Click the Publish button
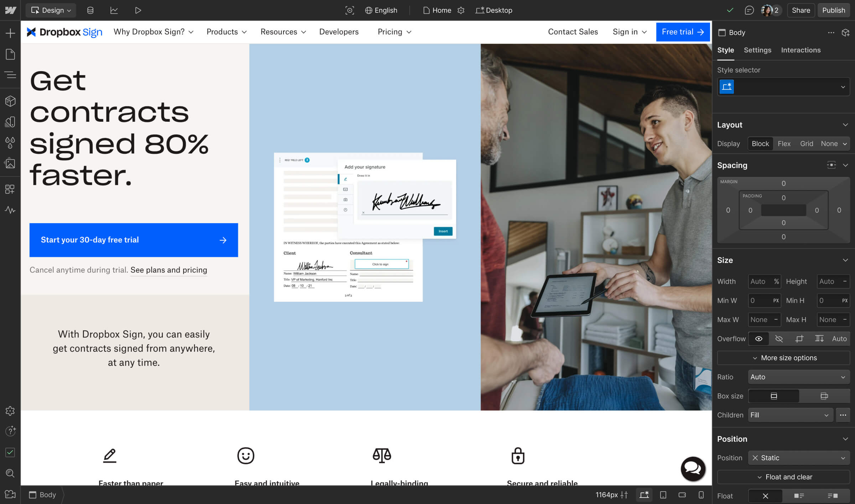855x504 pixels. 833,10
